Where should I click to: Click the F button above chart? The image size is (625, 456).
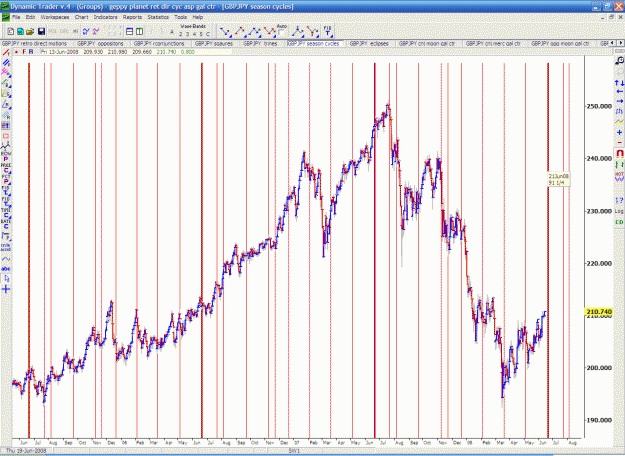coord(24,52)
